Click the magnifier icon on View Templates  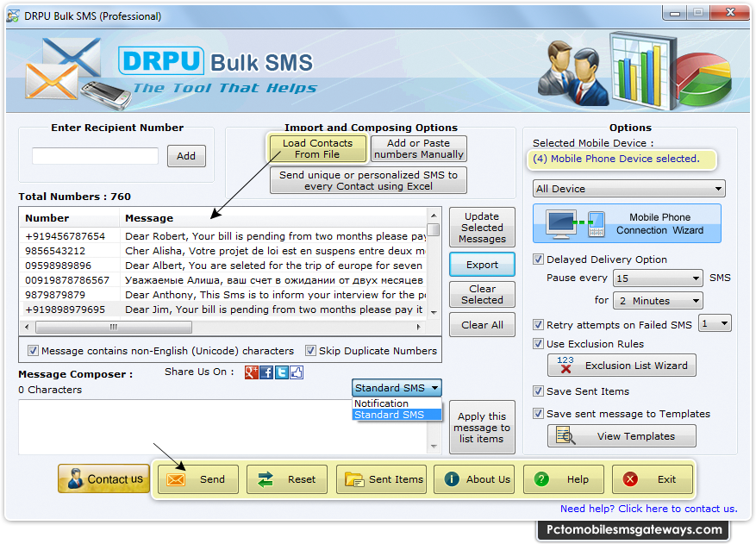point(565,435)
